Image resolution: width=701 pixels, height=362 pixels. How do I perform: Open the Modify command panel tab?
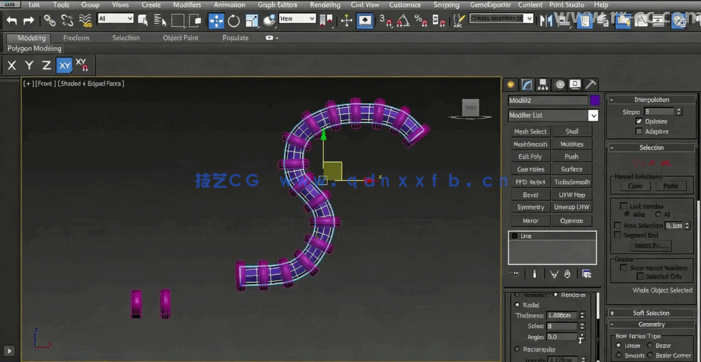point(527,84)
